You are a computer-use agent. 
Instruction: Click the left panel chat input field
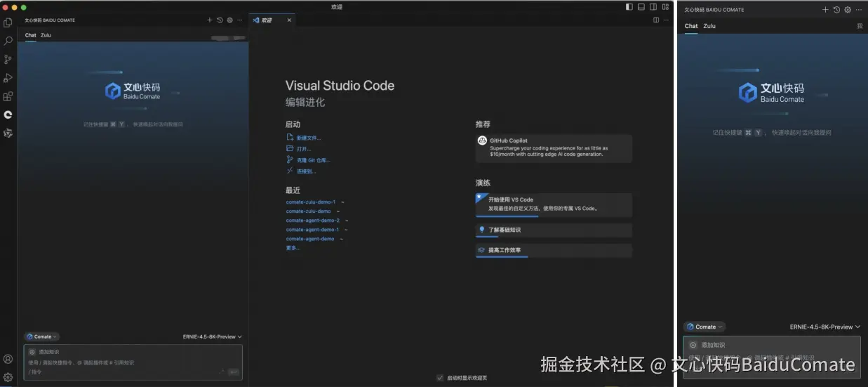point(133,362)
